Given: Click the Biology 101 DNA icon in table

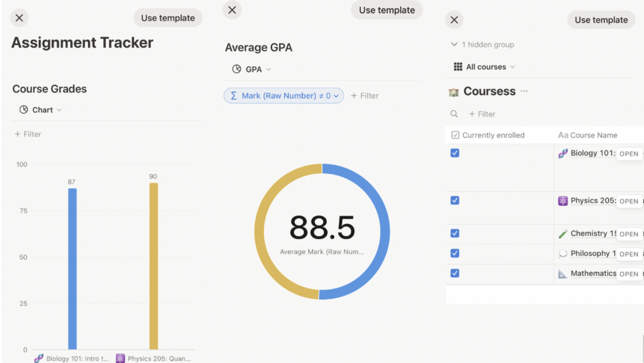Looking at the screenshot, I should [x=563, y=153].
